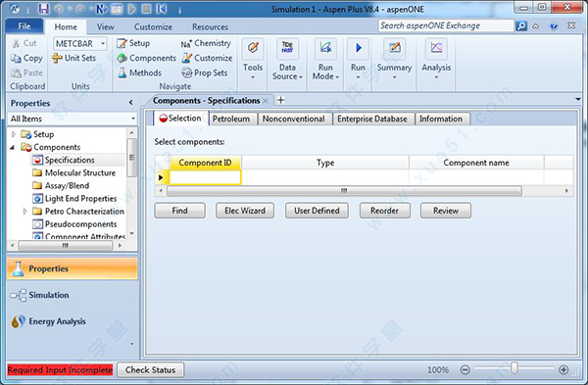
Task: Click the Summary report icon
Action: click(394, 48)
